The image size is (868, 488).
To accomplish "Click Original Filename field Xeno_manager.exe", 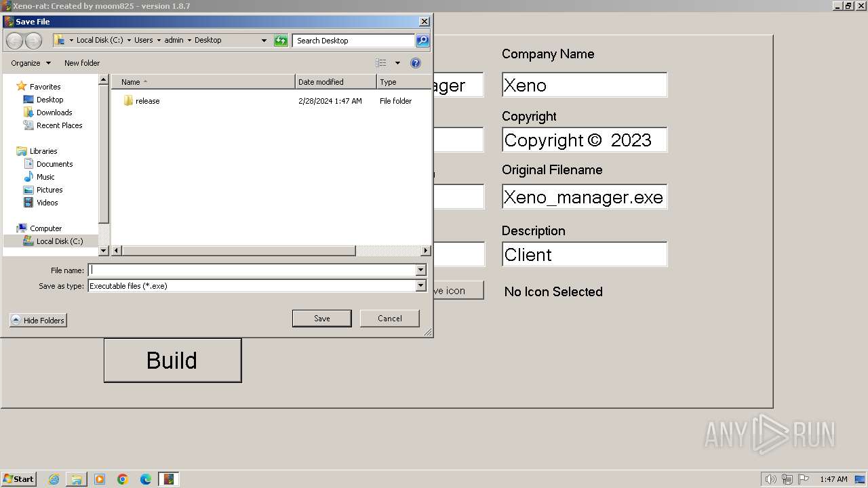I will pos(585,197).
